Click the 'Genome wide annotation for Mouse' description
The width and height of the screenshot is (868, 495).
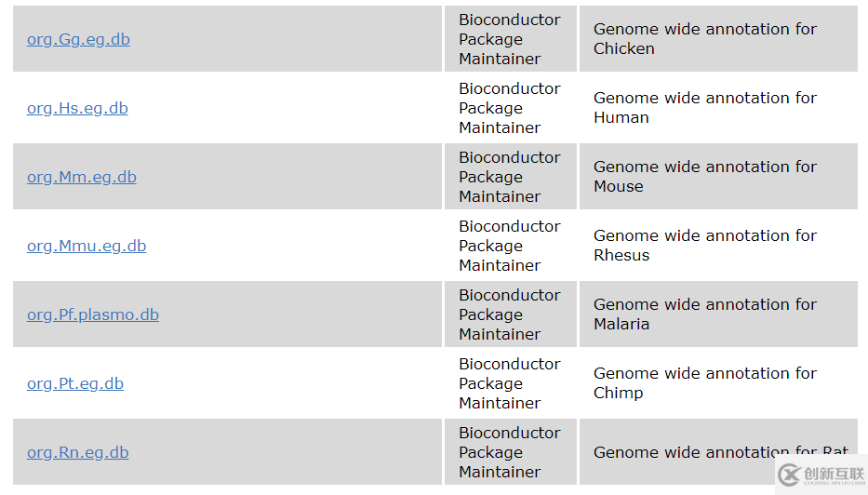coord(704,177)
